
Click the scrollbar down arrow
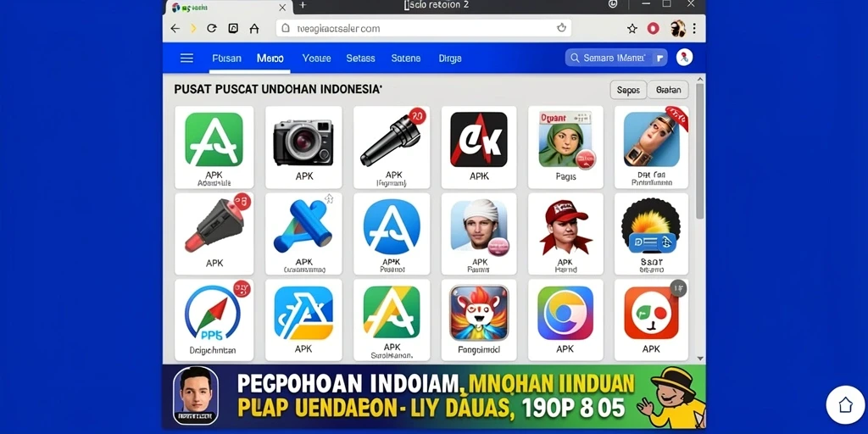point(699,359)
